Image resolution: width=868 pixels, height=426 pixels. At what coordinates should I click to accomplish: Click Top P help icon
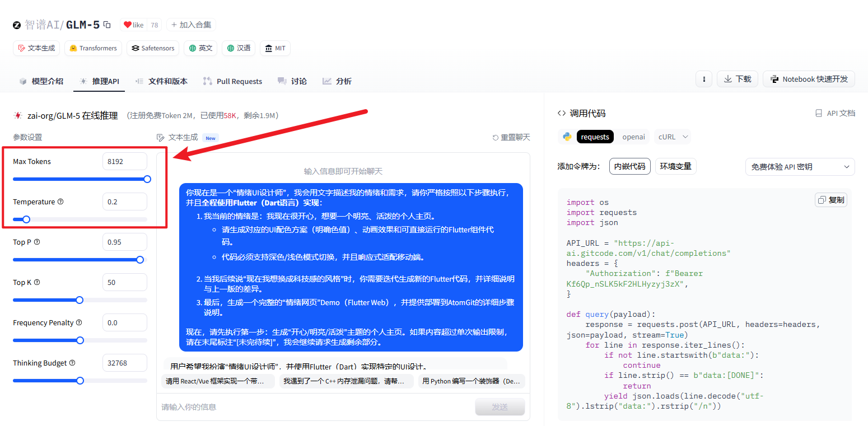coord(37,242)
